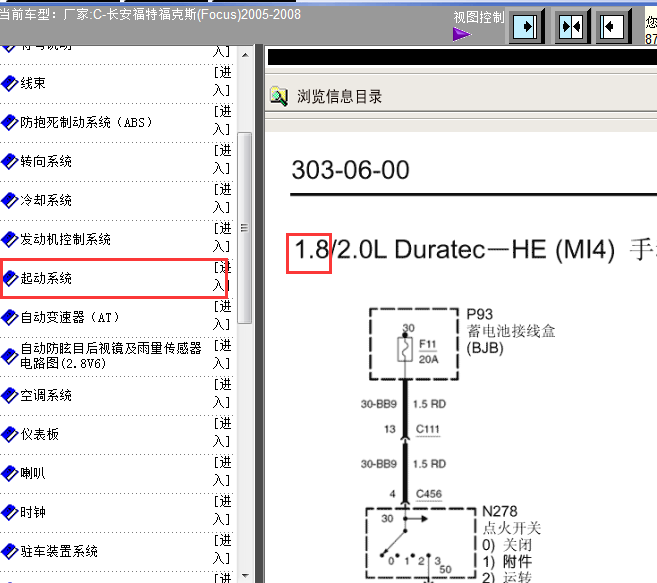Click the P93 蓄电池接线盒 label
The image size is (657, 583).
511,331
